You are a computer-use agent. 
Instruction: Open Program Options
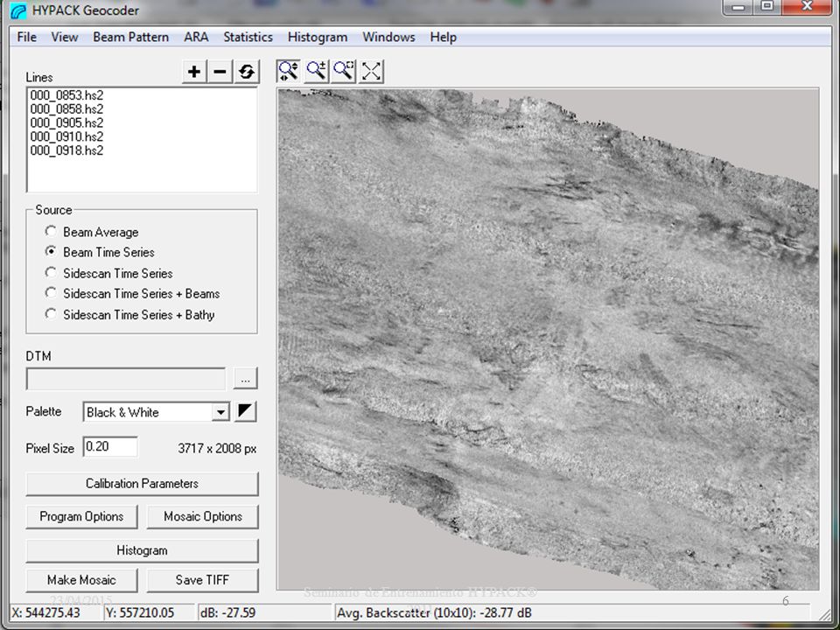81,516
